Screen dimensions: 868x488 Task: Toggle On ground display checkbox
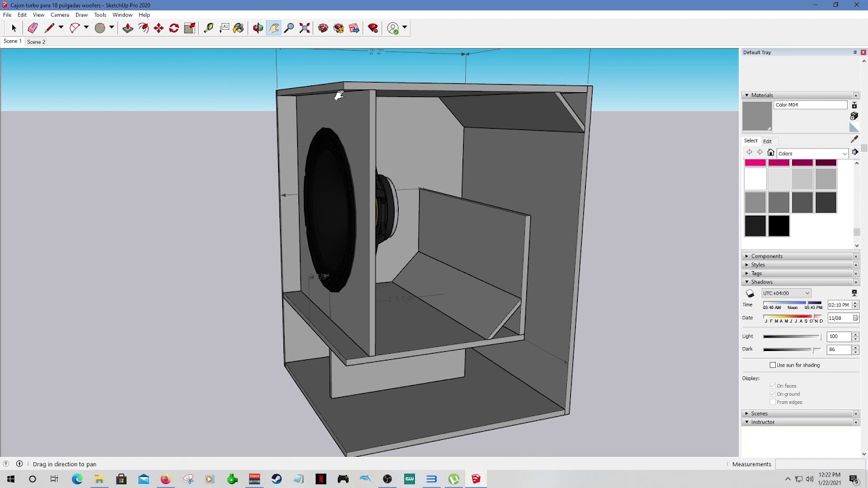[772, 394]
